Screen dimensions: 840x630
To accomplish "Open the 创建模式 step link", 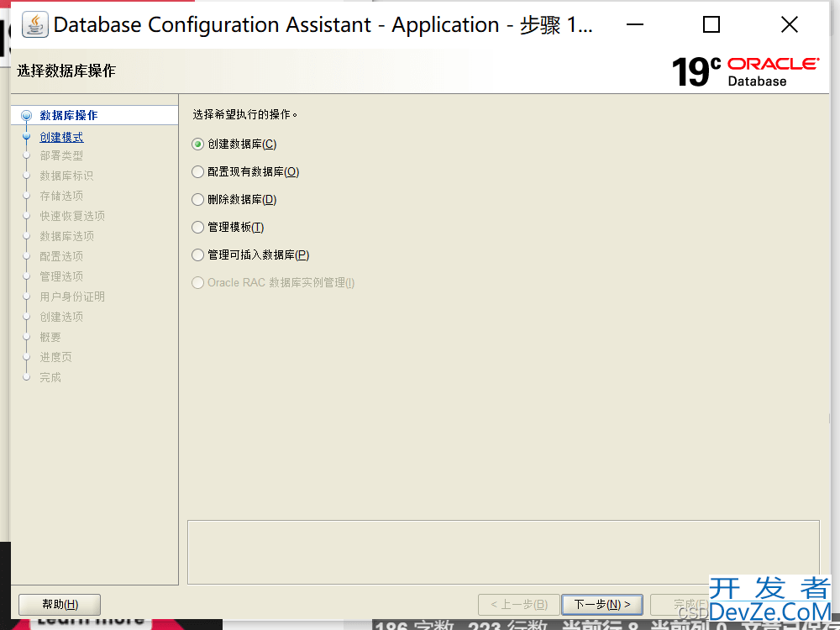I will 61,137.
